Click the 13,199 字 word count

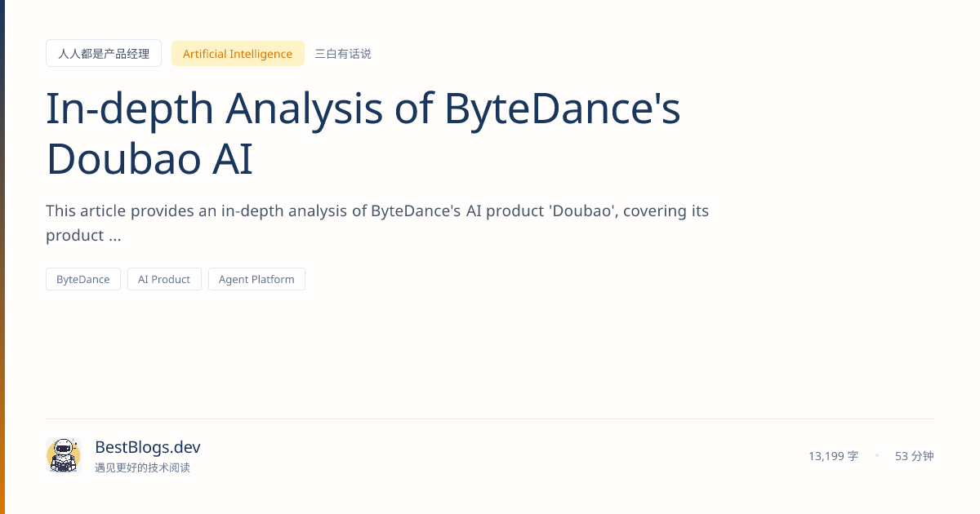pyautogui.click(x=833, y=456)
